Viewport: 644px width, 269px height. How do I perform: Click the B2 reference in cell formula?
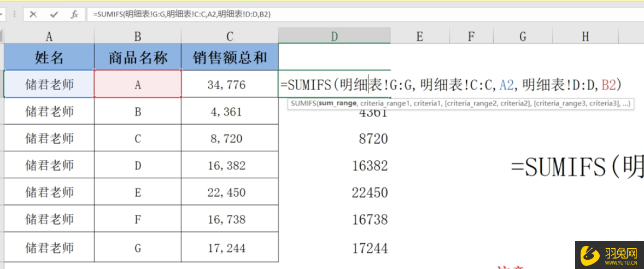pyautogui.click(x=608, y=85)
